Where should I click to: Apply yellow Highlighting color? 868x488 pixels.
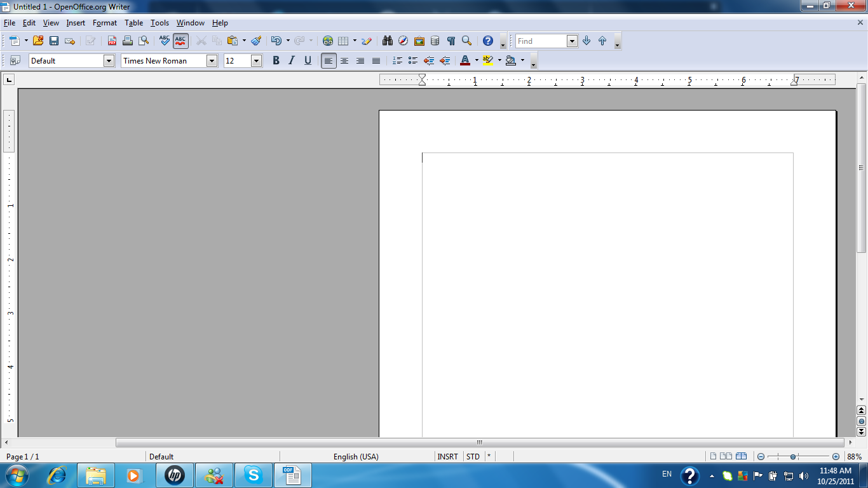488,60
